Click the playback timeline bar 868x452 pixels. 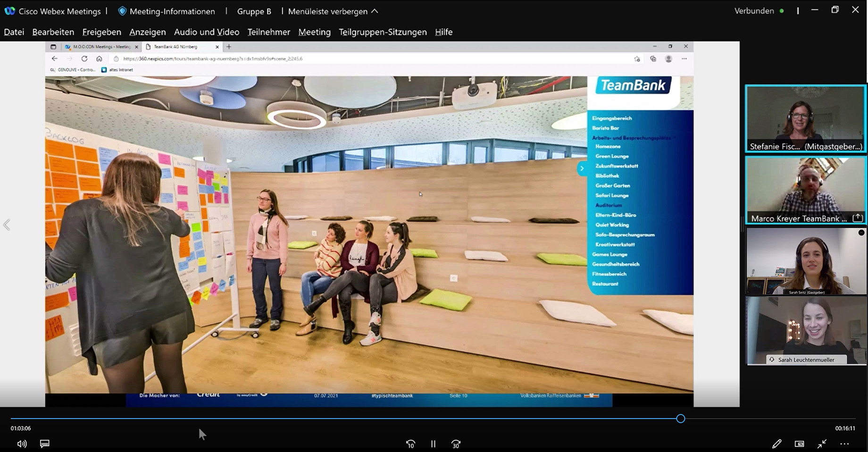(x=433, y=419)
